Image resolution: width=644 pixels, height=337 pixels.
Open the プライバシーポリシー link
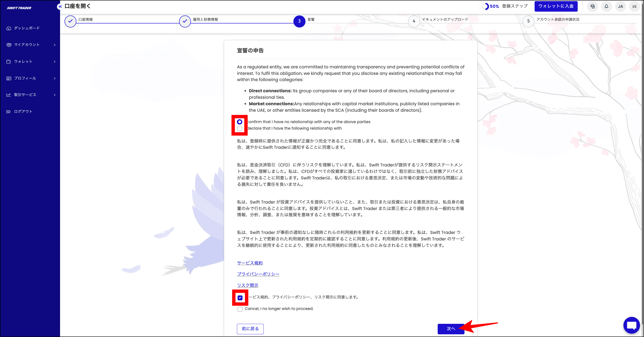tap(258, 274)
